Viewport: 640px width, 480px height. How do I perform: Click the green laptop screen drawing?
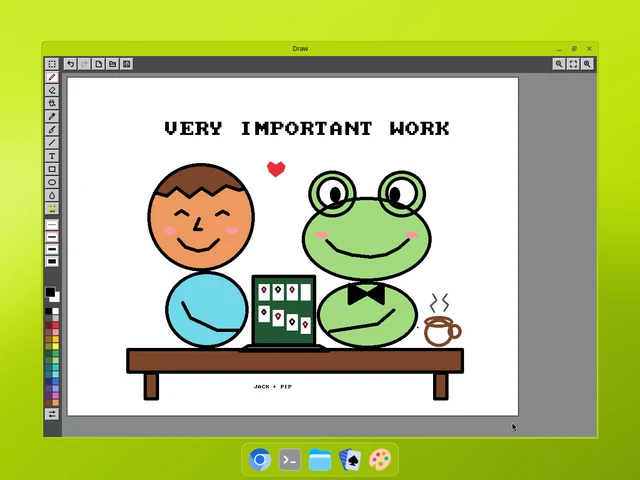coord(284,310)
